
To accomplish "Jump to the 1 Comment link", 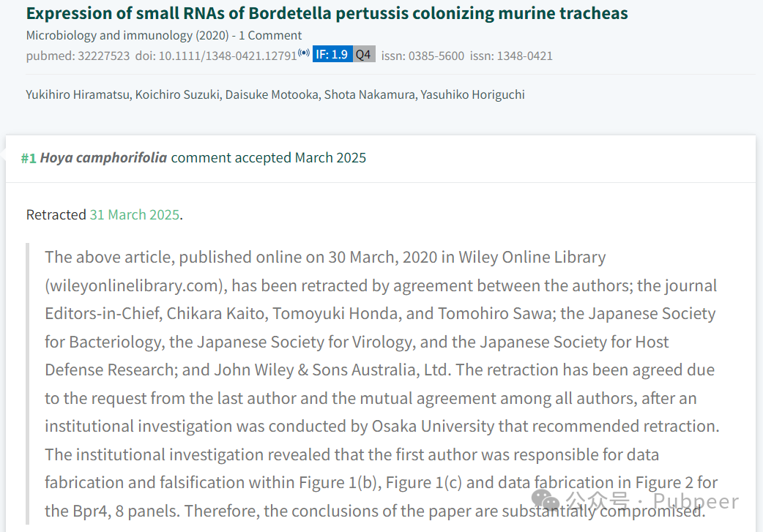I will 270,36.
